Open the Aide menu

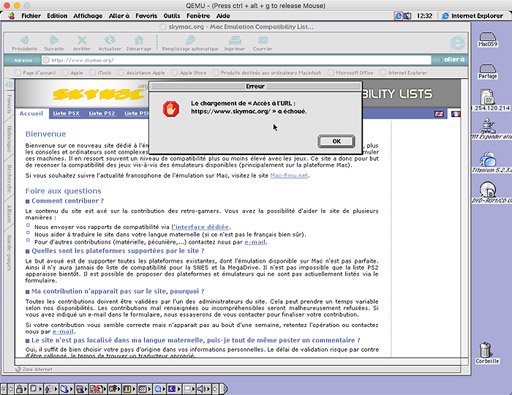pos(223,16)
